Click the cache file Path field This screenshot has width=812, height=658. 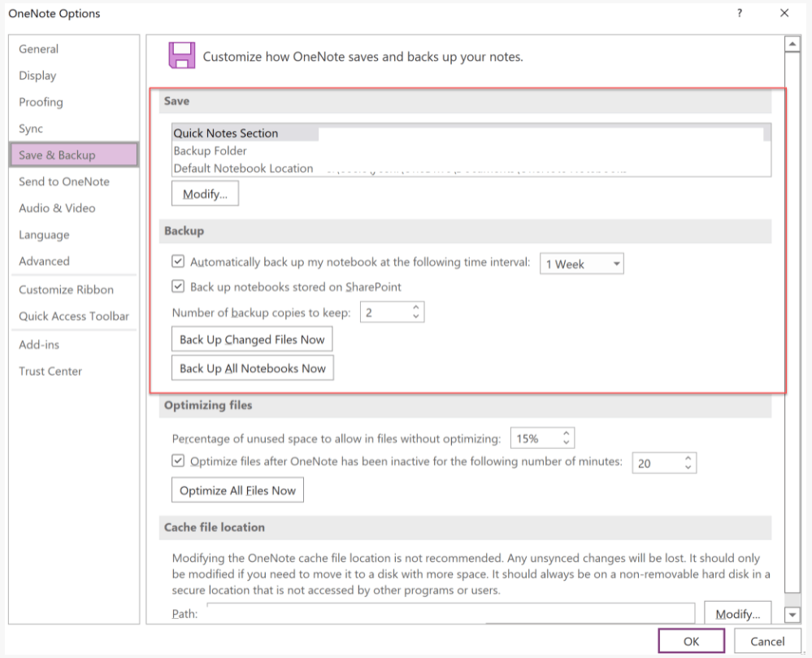point(450,613)
